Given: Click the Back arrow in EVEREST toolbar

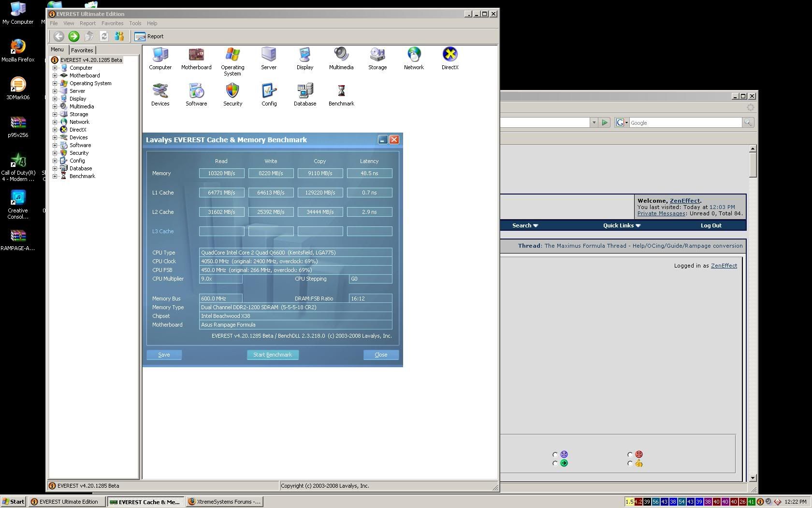Looking at the screenshot, I should click(58, 36).
